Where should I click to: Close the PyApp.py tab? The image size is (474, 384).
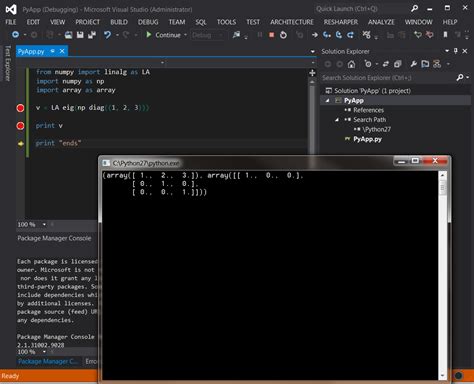(62, 51)
